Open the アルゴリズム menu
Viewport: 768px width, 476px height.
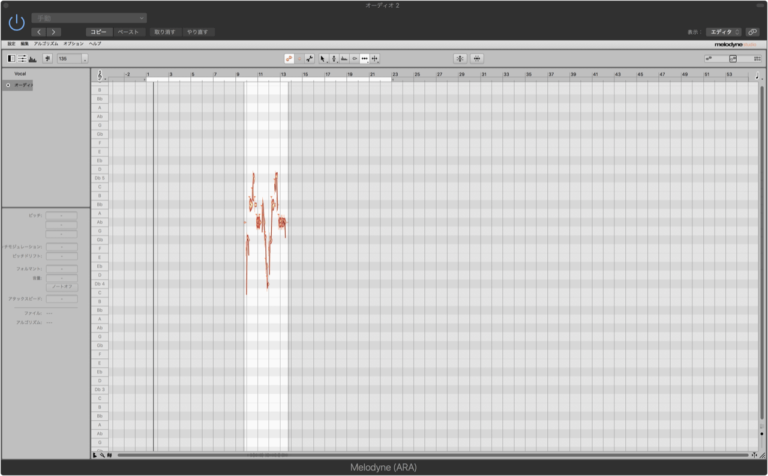(x=46, y=44)
